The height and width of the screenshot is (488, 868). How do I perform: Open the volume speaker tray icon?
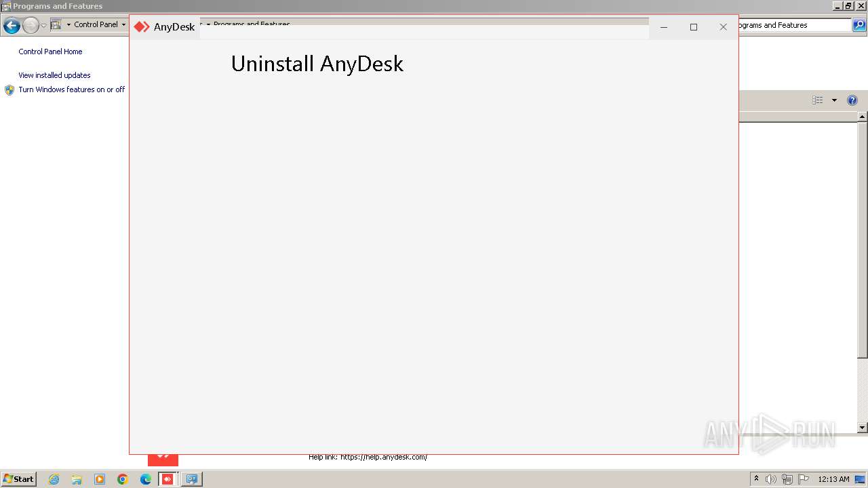coord(771,479)
